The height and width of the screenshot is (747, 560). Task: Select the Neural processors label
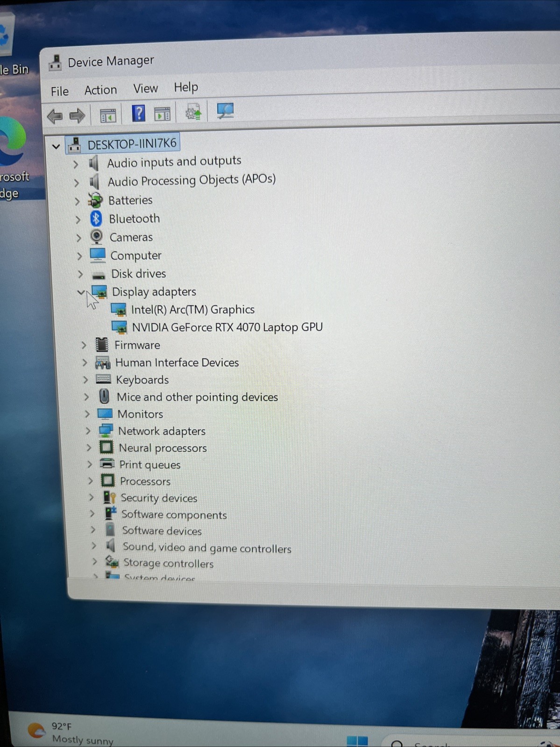point(163,448)
